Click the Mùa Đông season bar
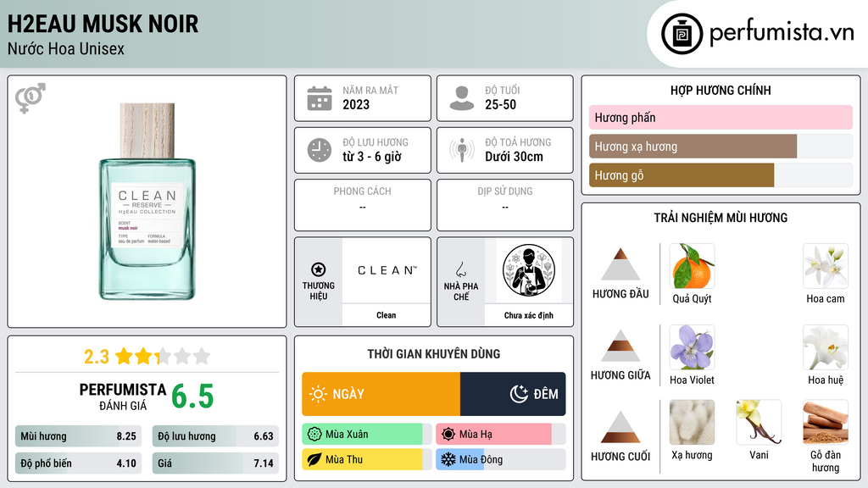Viewport: 868px width, 488px height. (500, 459)
